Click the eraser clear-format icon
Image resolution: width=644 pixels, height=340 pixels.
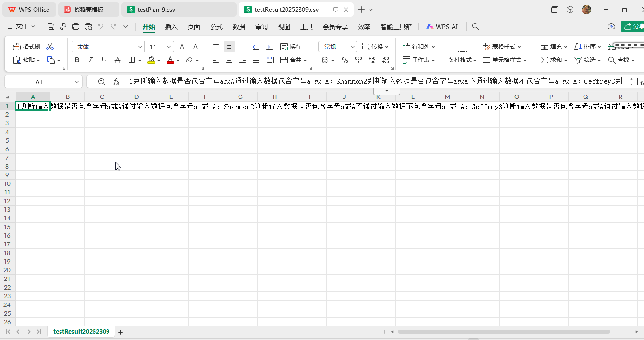click(190, 60)
